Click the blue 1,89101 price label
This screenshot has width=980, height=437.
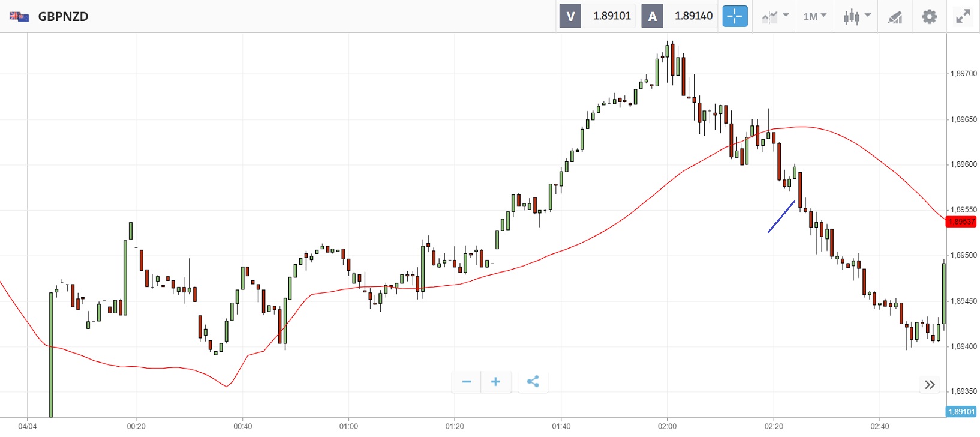pos(961,412)
